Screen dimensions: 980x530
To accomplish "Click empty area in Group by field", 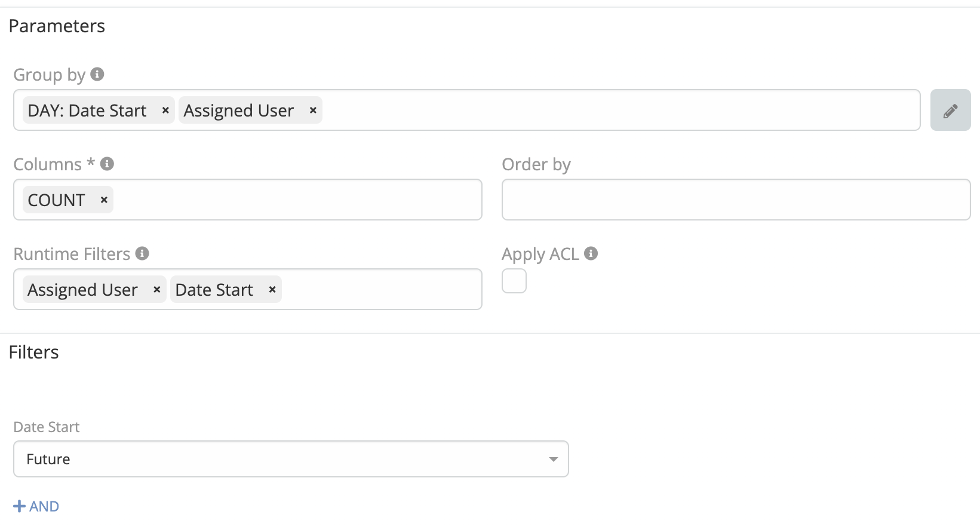I will click(597, 111).
